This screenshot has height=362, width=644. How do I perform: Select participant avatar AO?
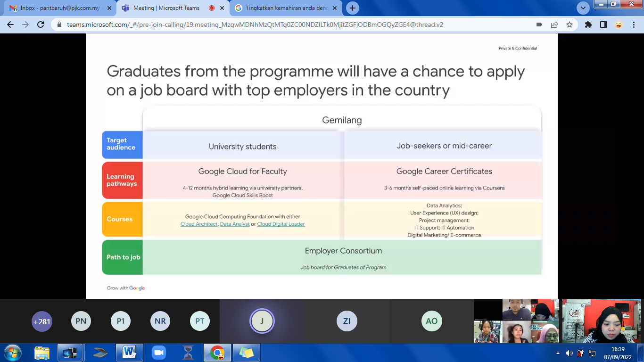431,321
